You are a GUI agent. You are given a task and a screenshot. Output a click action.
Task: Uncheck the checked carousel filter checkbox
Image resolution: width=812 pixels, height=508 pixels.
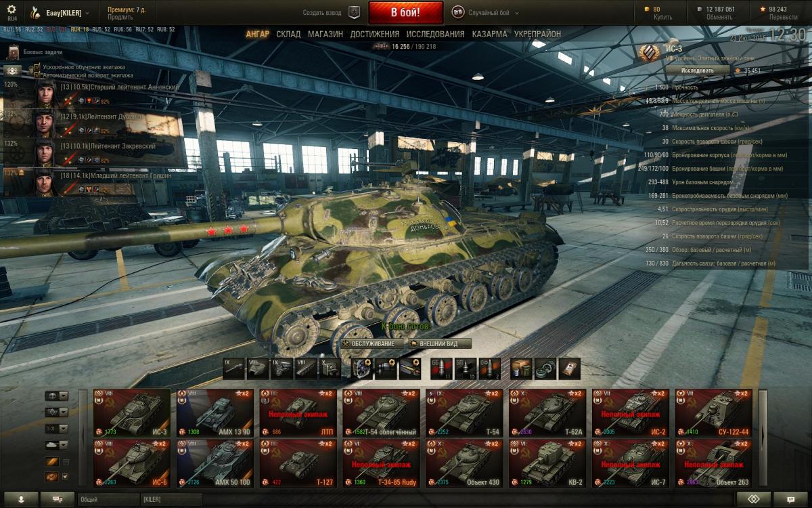(x=65, y=477)
